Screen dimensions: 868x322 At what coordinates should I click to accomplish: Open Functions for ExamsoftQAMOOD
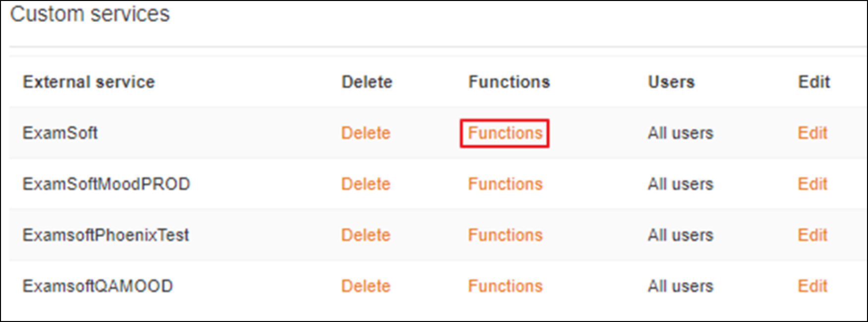pyautogui.click(x=505, y=286)
